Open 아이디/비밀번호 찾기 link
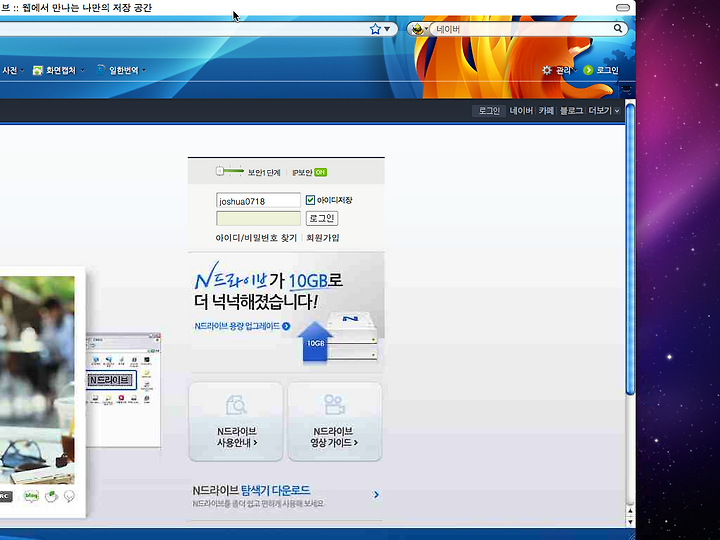Image resolution: width=720 pixels, height=540 pixels. (x=256, y=238)
